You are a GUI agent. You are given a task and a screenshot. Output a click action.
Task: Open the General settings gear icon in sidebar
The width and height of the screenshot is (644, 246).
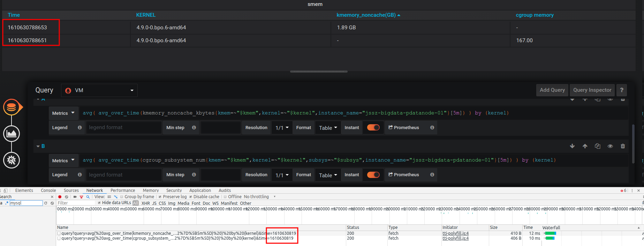(x=12, y=160)
